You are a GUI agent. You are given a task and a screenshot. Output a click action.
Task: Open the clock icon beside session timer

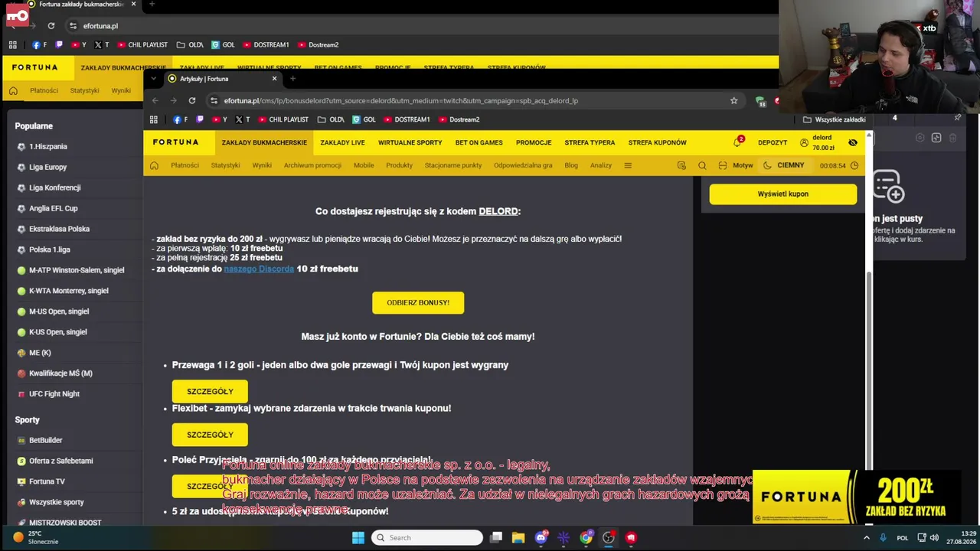[x=854, y=165]
